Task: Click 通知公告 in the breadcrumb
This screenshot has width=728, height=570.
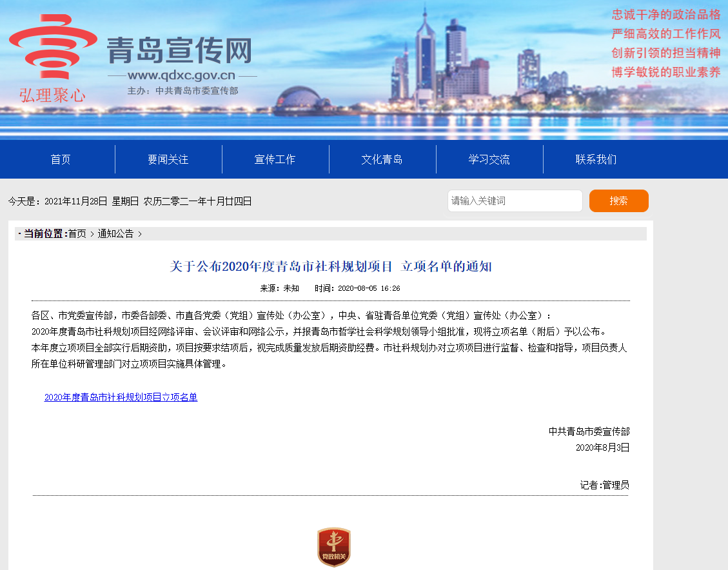Action: (x=115, y=233)
